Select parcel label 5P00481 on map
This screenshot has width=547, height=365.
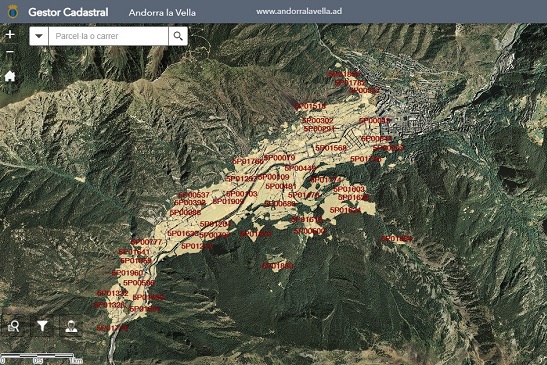pos(281,186)
